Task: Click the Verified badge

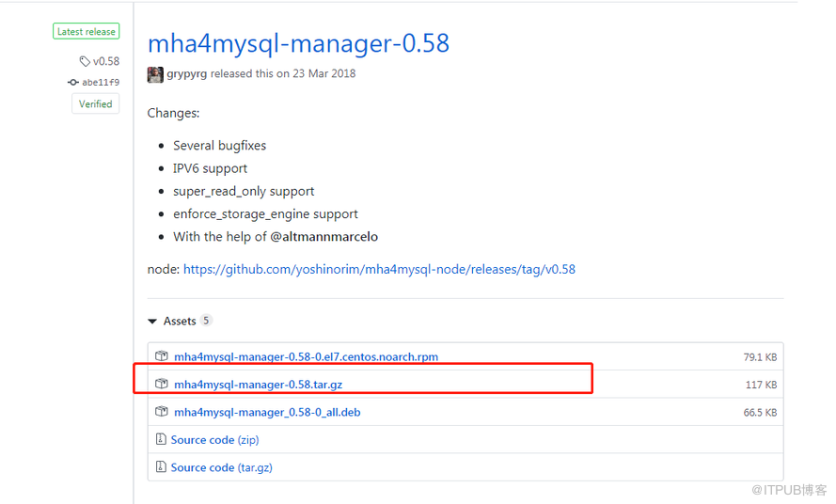Action: click(x=95, y=104)
